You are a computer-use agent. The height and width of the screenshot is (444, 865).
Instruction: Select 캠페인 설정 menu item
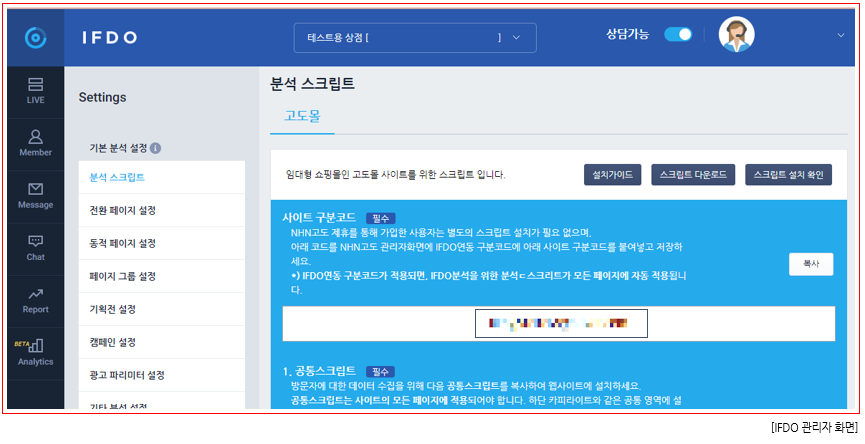pos(162,343)
